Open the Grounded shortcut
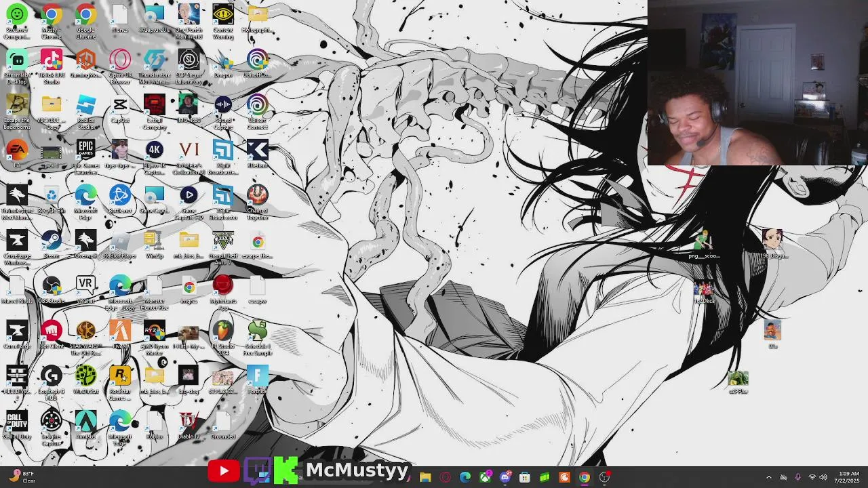 (223, 425)
